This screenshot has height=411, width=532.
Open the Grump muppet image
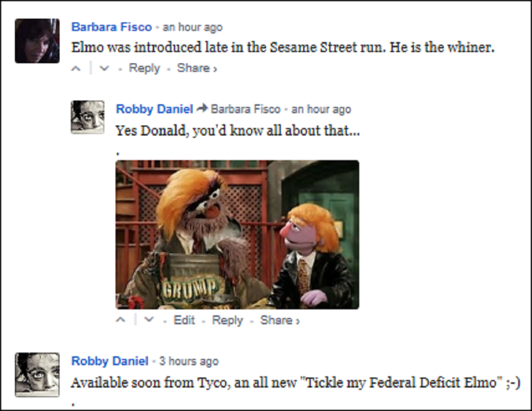click(x=237, y=234)
